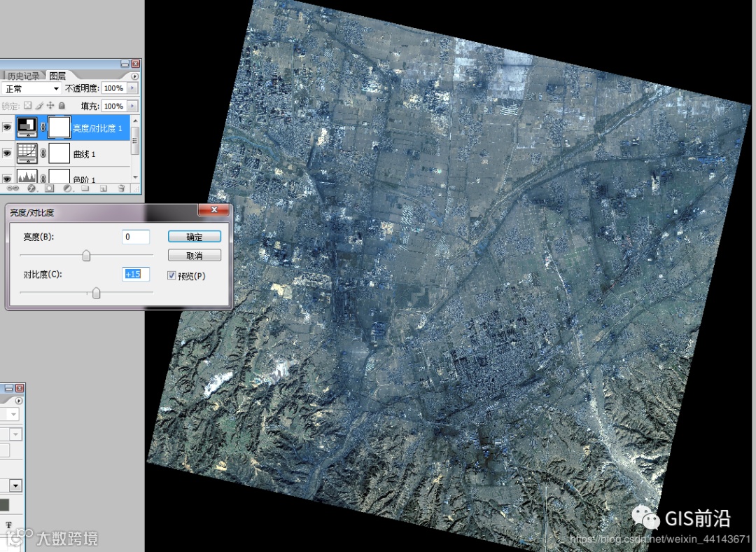Image resolution: width=756 pixels, height=552 pixels.
Task: Click the 取消 button
Action: 195,256
